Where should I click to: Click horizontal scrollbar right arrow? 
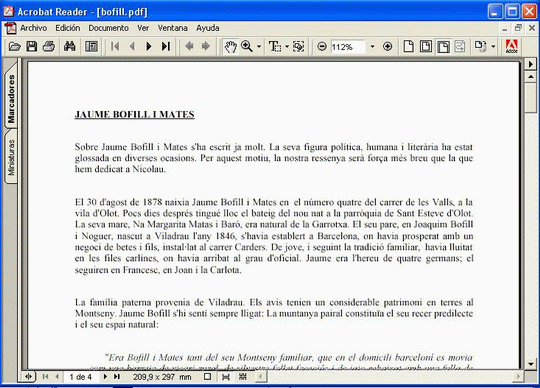(x=518, y=377)
